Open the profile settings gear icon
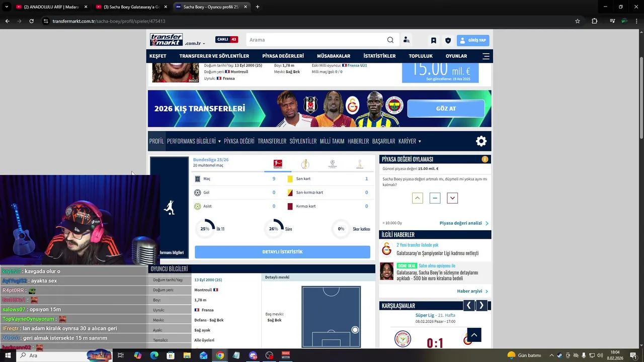Image resolution: width=644 pixels, height=362 pixels. pyautogui.click(x=481, y=141)
